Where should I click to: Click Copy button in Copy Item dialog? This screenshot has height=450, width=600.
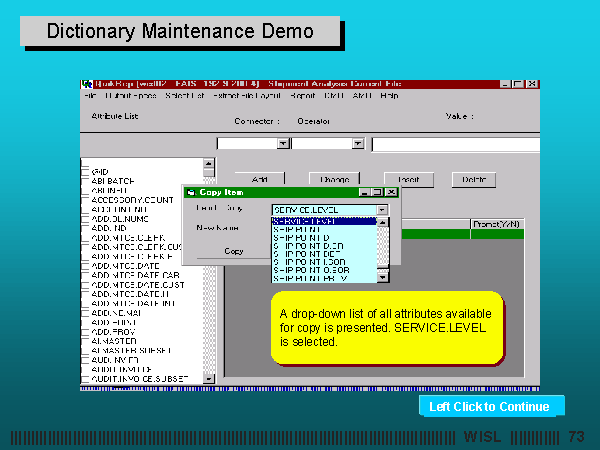233,251
